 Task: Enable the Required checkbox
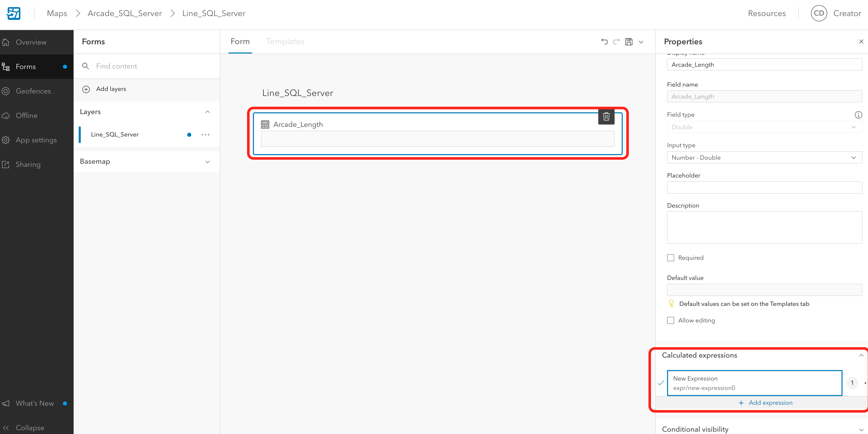click(671, 258)
